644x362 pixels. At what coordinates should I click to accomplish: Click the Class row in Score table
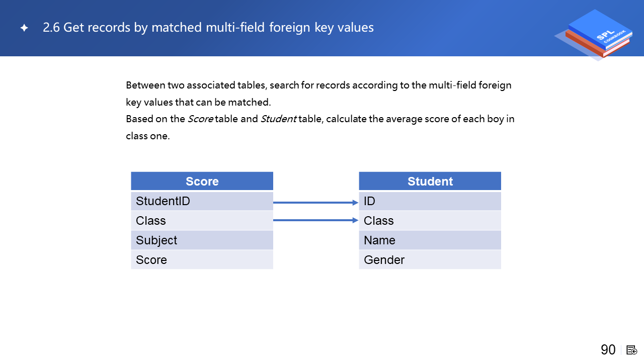click(202, 221)
